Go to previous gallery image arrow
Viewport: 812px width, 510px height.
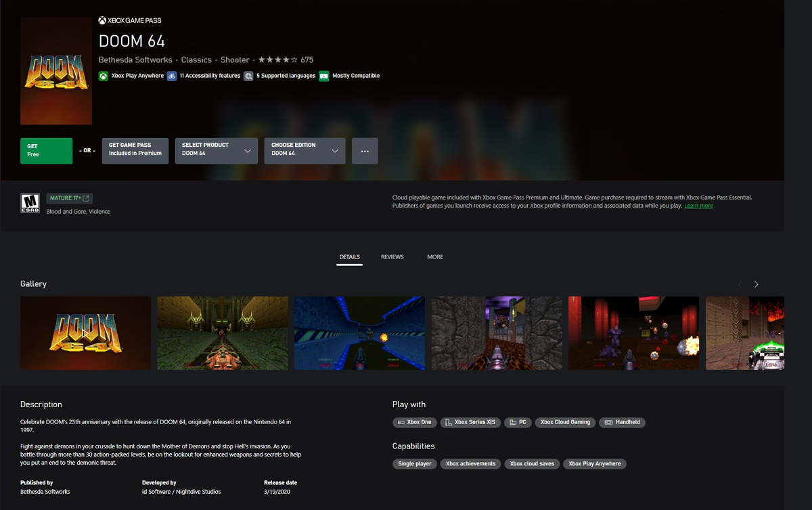[740, 284]
